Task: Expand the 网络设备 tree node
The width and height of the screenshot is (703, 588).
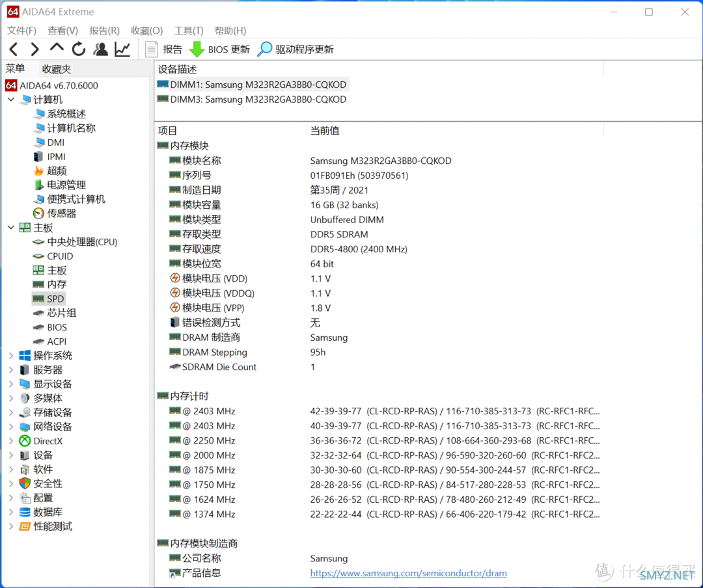Action: pyautogui.click(x=11, y=427)
